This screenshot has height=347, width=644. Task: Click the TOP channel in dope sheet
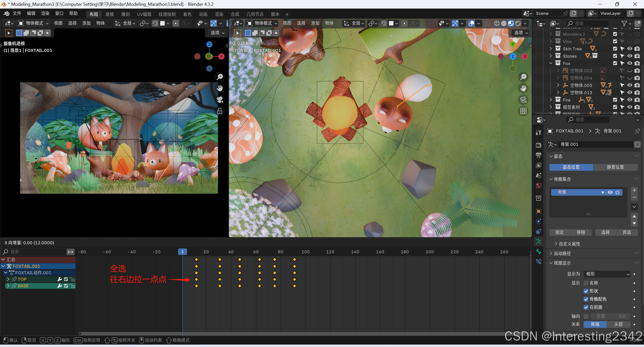22,279
